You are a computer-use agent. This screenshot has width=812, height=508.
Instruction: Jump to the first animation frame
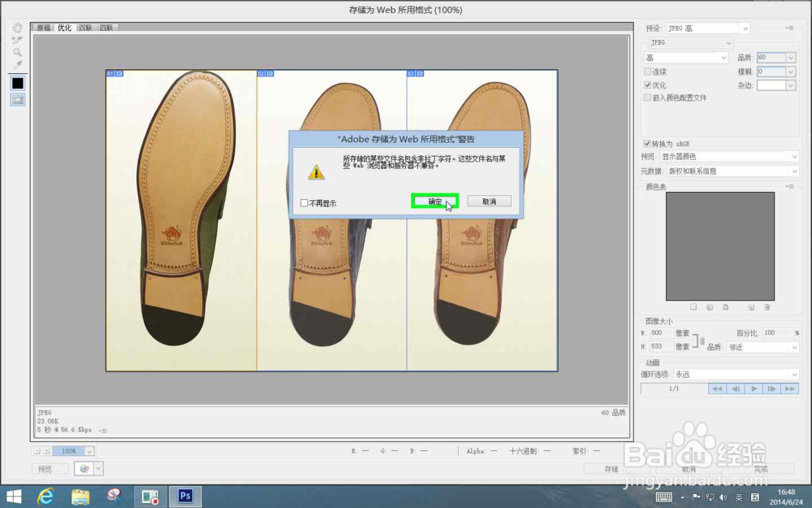point(717,389)
